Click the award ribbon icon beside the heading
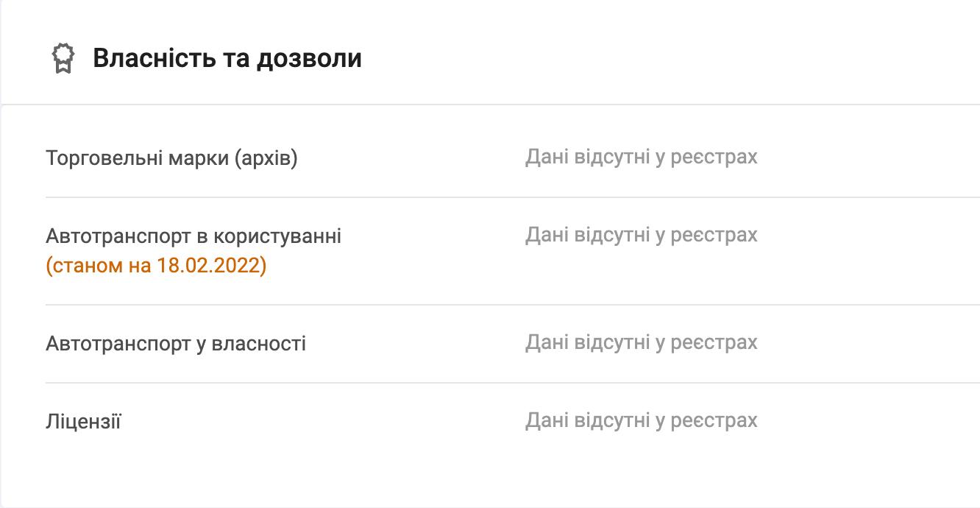 click(x=64, y=58)
